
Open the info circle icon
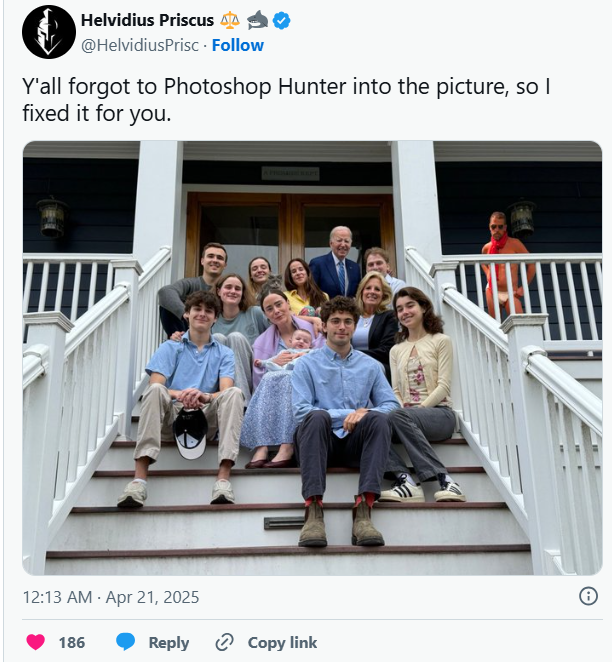(x=588, y=596)
